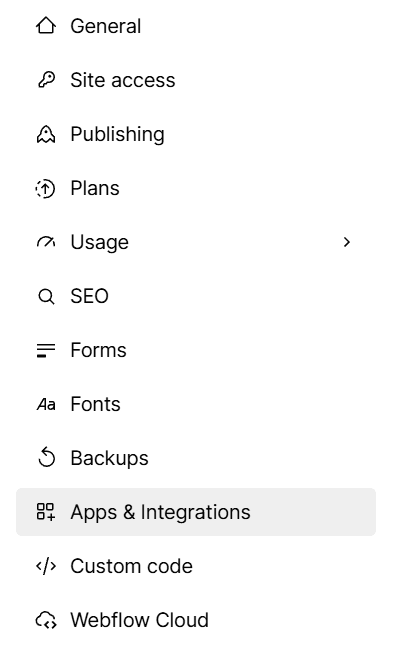Click the Aa icon beside Fonts

(x=46, y=404)
